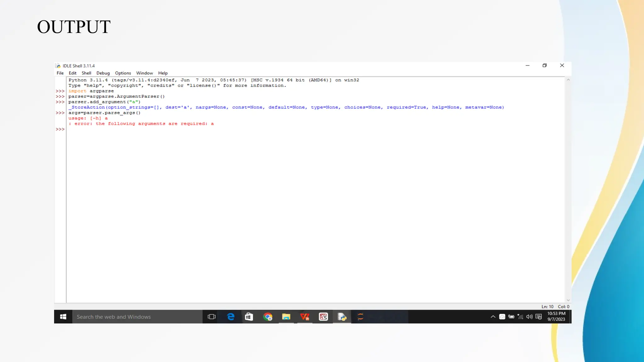The height and width of the screenshot is (362, 644).
Task: Click the volume speaker tray icon
Action: 529,317
